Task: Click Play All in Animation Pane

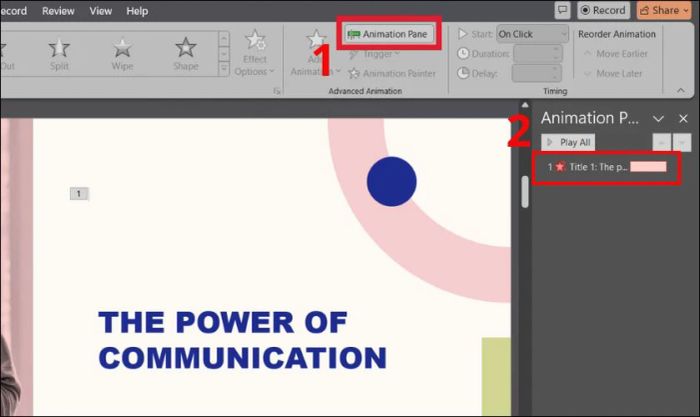Action: 568,142
